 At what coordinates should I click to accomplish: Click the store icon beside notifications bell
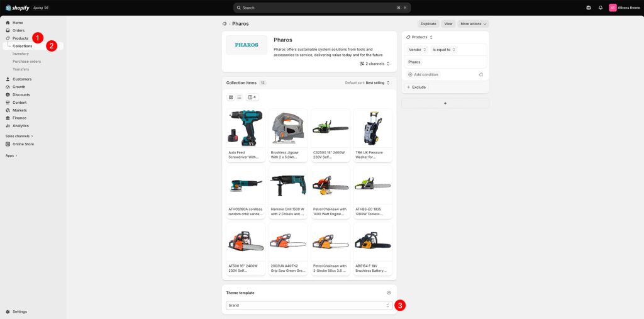pyautogui.click(x=589, y=8)
